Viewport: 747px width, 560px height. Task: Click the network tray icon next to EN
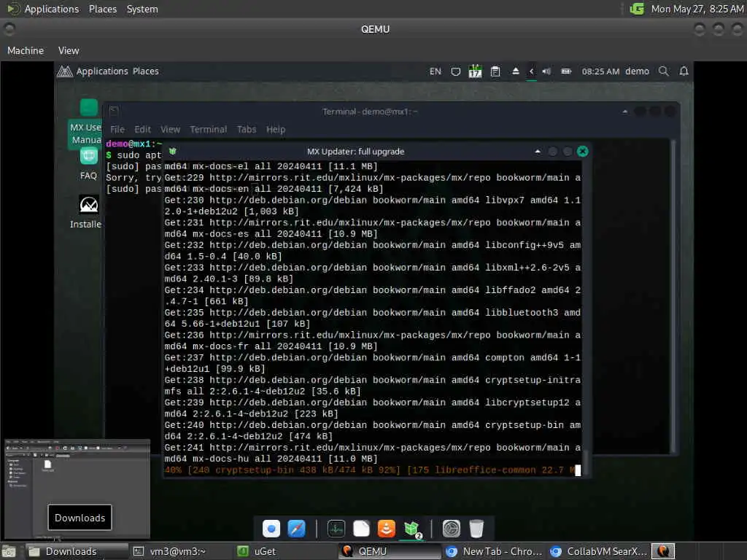[x=456, y=71]
